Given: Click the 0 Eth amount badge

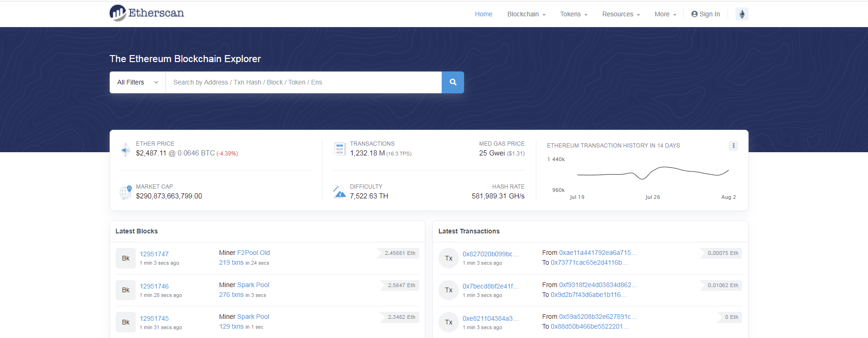Looking at the screenshot, I should click(730, 317).
